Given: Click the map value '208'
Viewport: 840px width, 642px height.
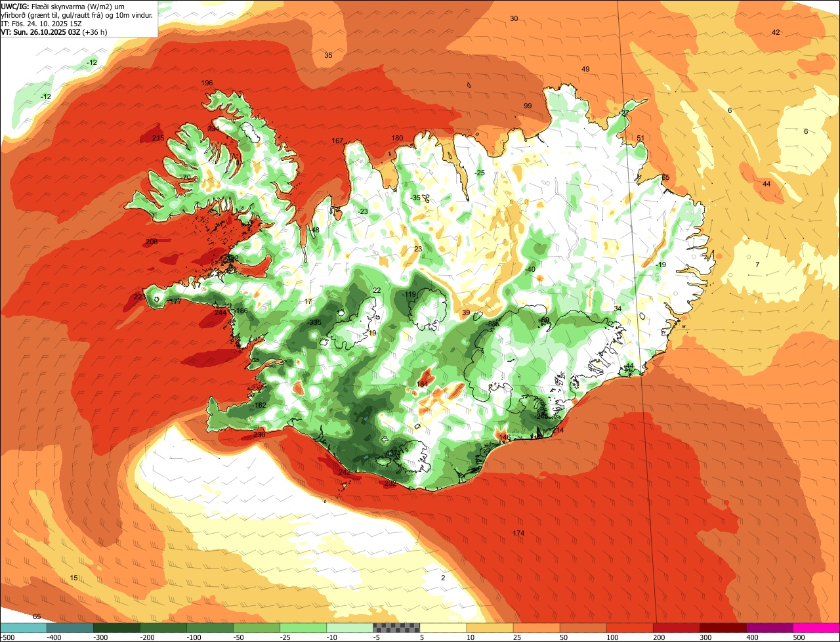Looking at the screenshot, I should coord(152,242).
